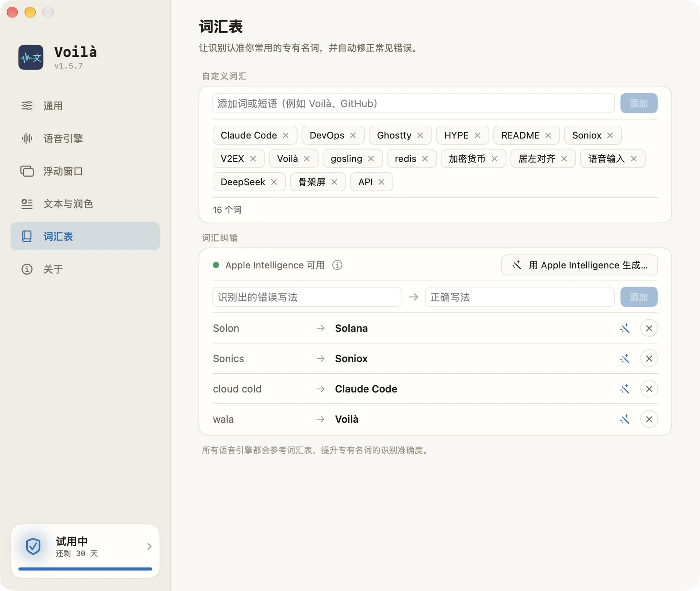Open trial details via 试用中 chevron

[149, 547]
